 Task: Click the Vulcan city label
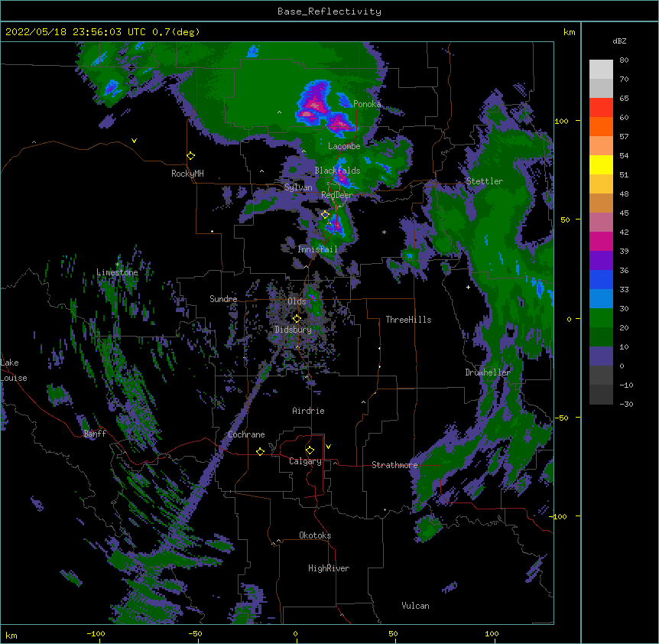click(415, 606)
